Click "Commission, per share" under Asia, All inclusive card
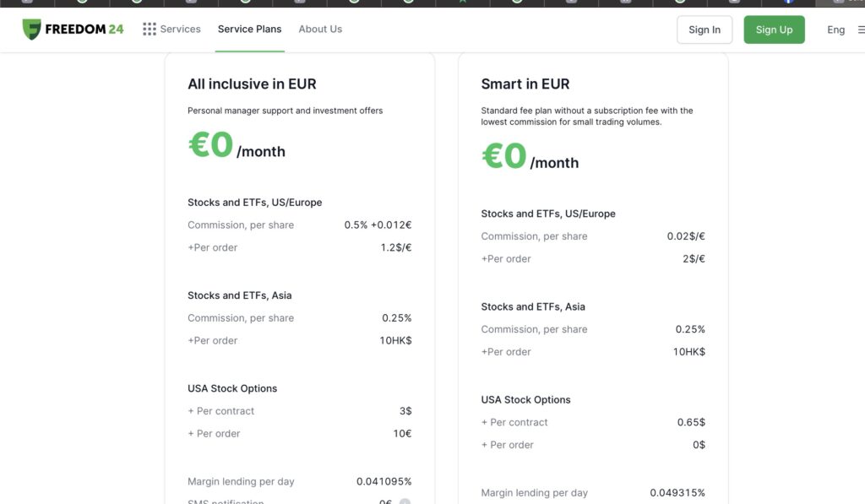865x504 pixels. [241, 318]
